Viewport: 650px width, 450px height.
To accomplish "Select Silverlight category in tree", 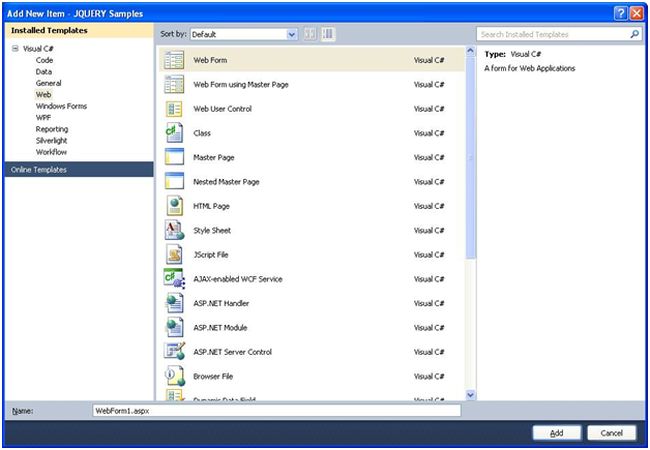I will tap(51, 140).
